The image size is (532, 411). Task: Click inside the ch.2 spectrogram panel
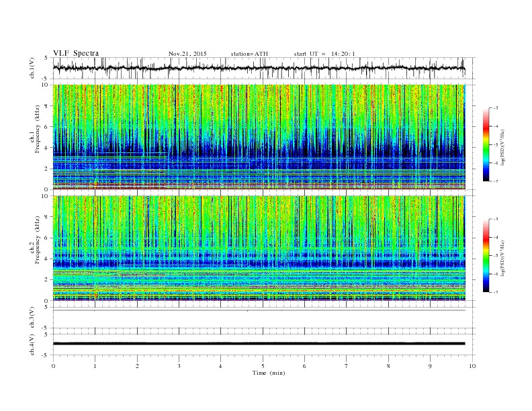pyautogui.click(x=259, y=248)
